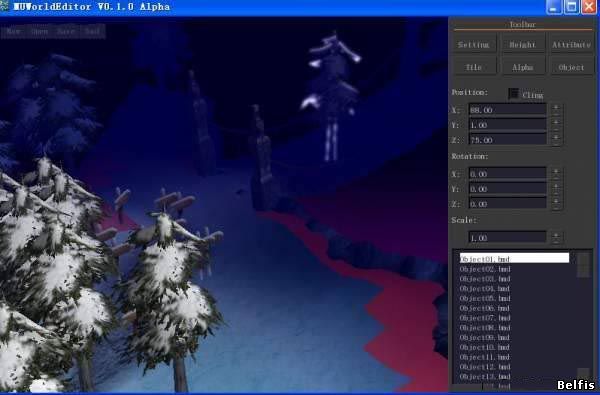Increase the Position X value stepper
The image size is (600, 395).
tap(556, 107)
